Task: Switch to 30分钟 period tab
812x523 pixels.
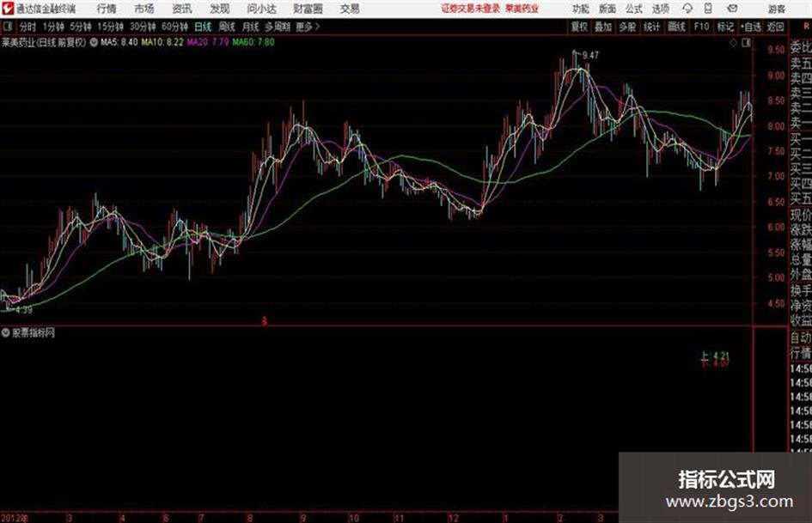Action: point(143,27)
